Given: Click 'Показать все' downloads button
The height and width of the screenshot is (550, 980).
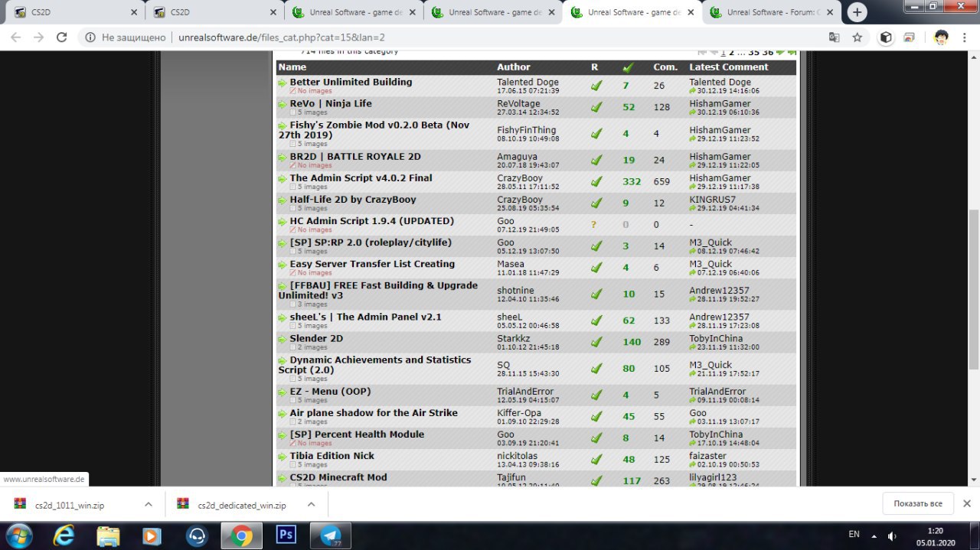Looking at the screenshot, I should (x=917, y=504).
